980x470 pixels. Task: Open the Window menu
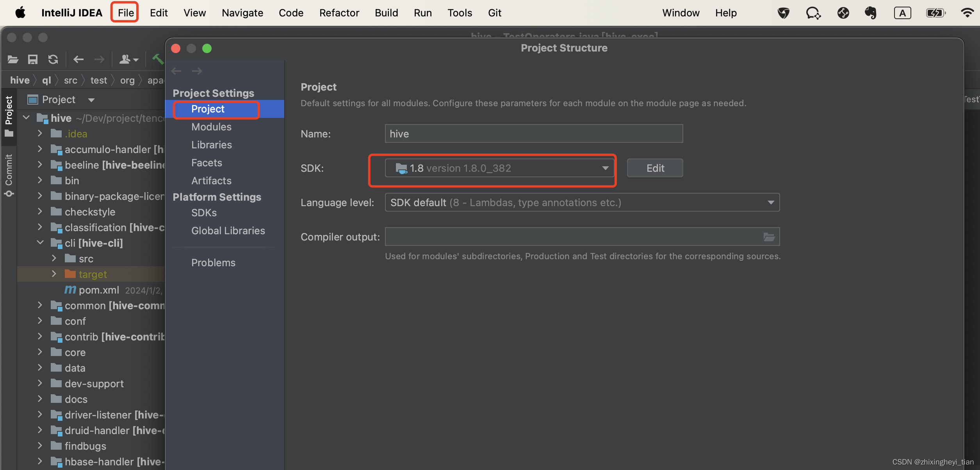pyautogui.click(x=681, y=13)
